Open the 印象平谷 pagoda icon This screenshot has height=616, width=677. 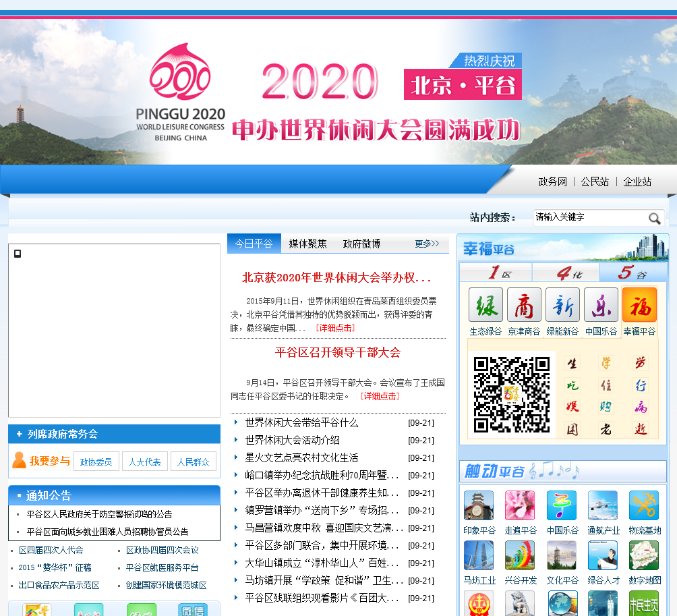coord(479,505)
